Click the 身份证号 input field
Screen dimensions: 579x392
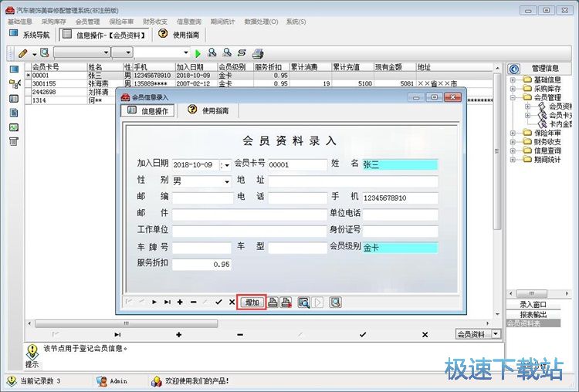click(x=400, y=231)
